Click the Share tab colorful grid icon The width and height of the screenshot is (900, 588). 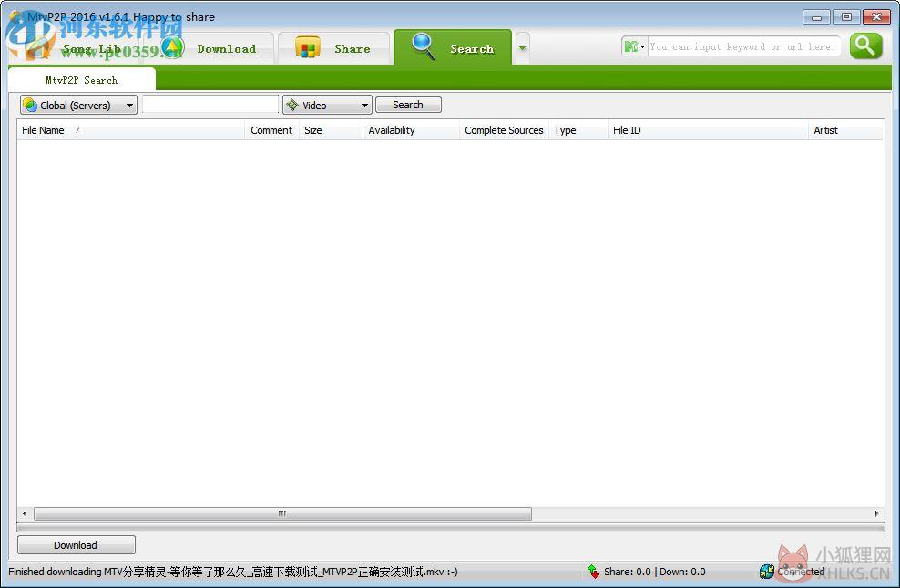click(x=307, y=47)
